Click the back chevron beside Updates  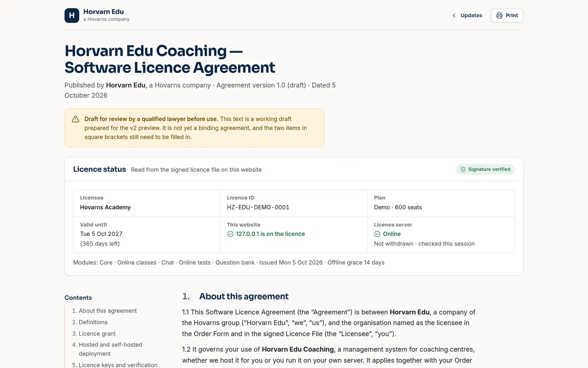[454, 16]
